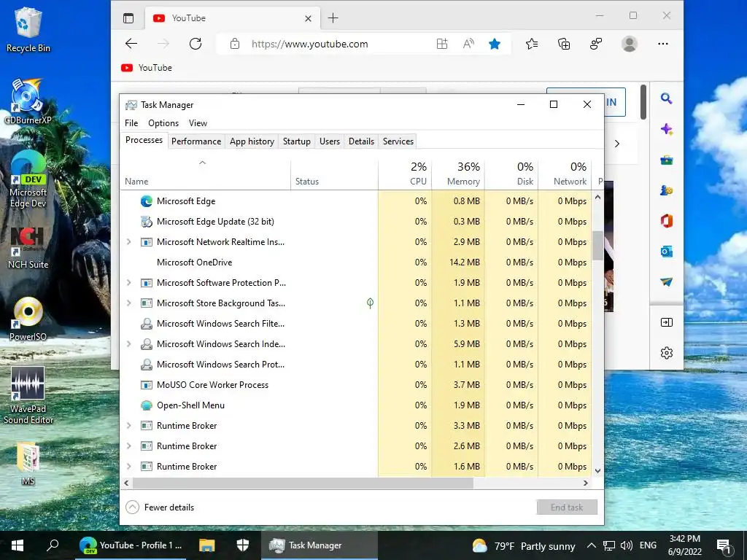Image resolution: width=747 pixels, height=560 pixels.
Task: Open the Games icon in Edge sidebar
Action: tap(667, 190)
